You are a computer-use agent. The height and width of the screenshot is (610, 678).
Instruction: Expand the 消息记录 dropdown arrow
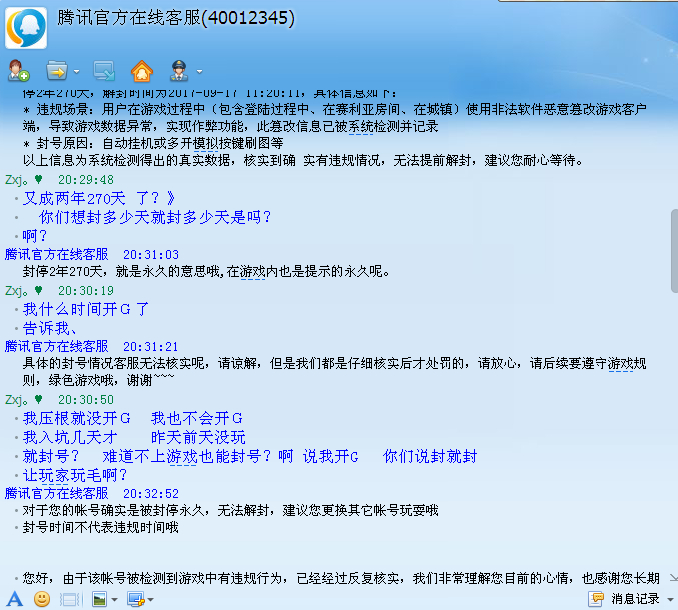click(670, 600)
